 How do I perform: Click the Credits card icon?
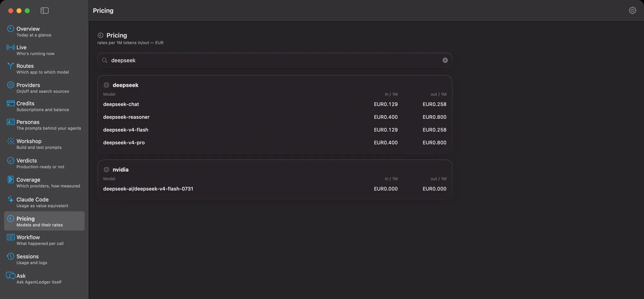coord(11,103)
